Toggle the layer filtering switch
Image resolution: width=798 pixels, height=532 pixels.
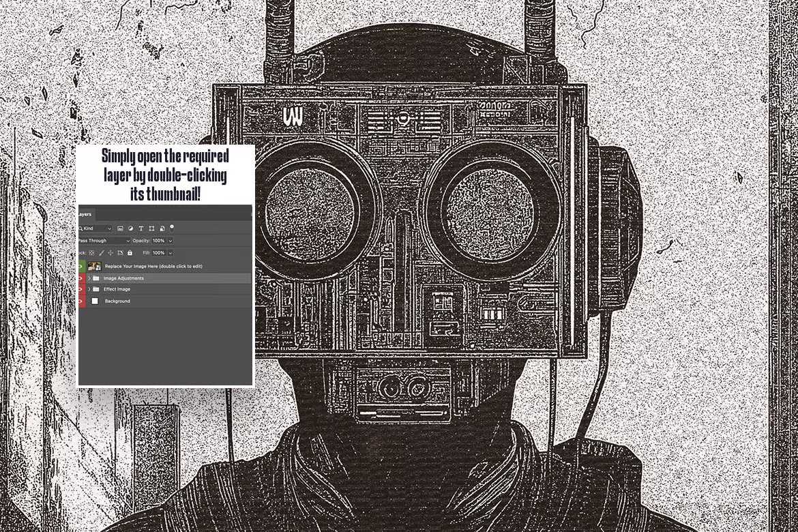tap(172, 228)
